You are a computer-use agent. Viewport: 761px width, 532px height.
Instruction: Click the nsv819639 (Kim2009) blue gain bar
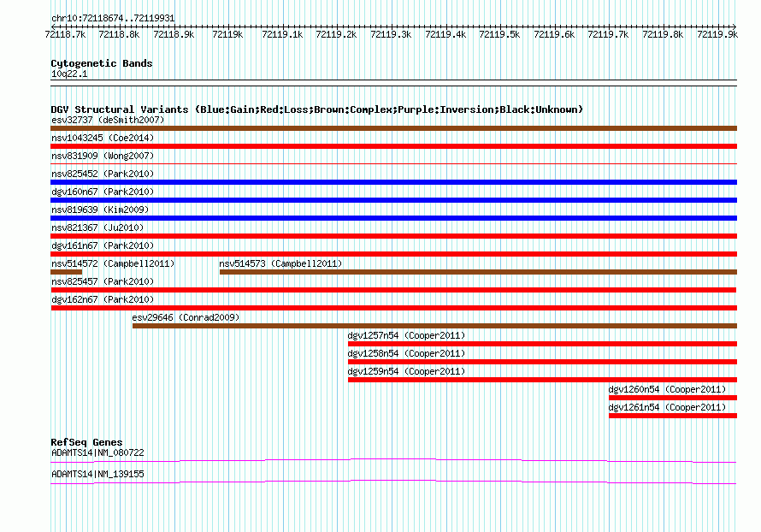pyautogui.click(x=393, y=218)
